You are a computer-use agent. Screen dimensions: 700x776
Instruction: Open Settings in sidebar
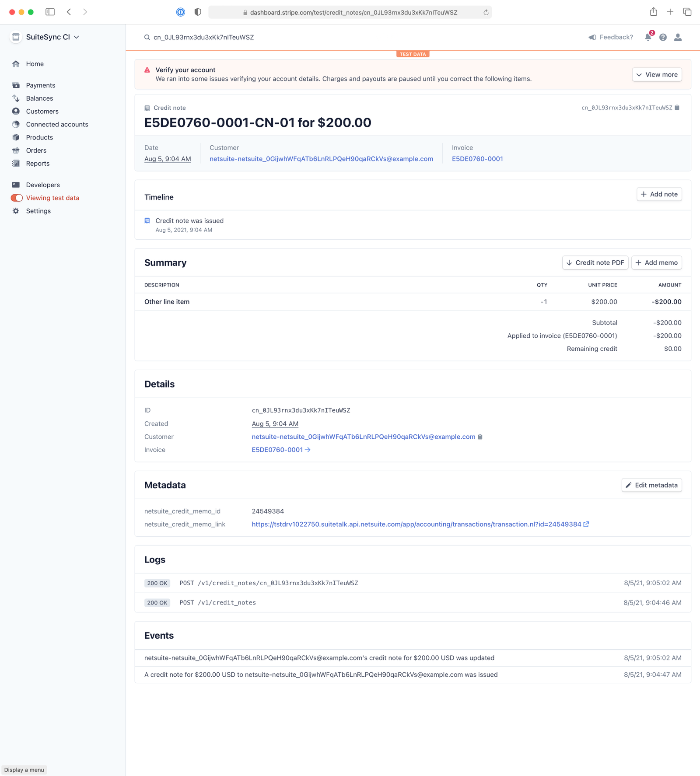point(38,211)
